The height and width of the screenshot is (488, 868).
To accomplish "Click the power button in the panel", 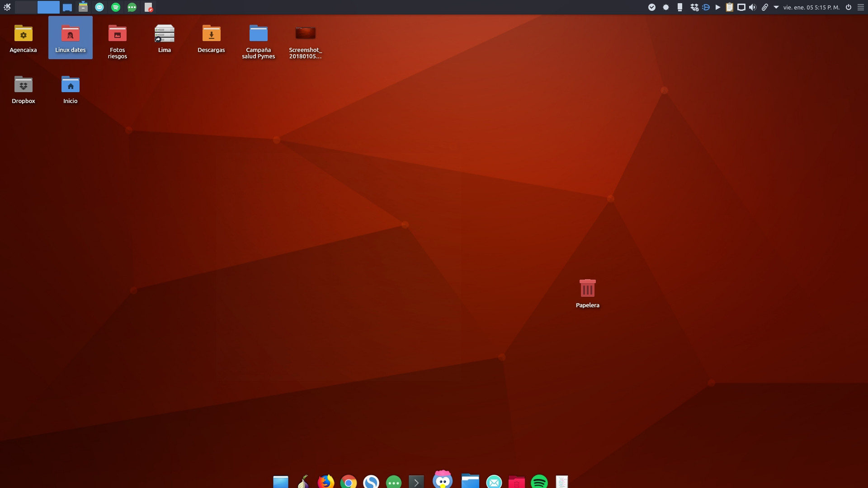I will pos(849,7).
